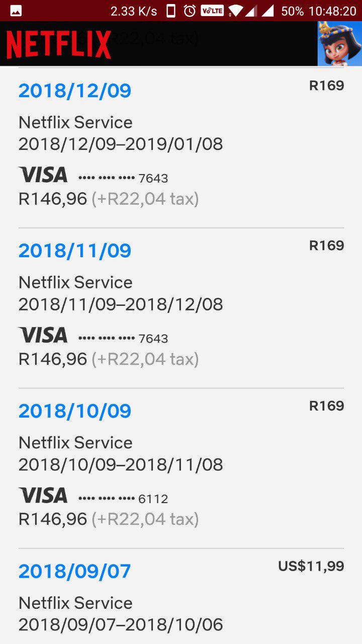
Task: Tap R146,96 tax breakdown under 2018/12/09
Action: click(x=109, y=199)
